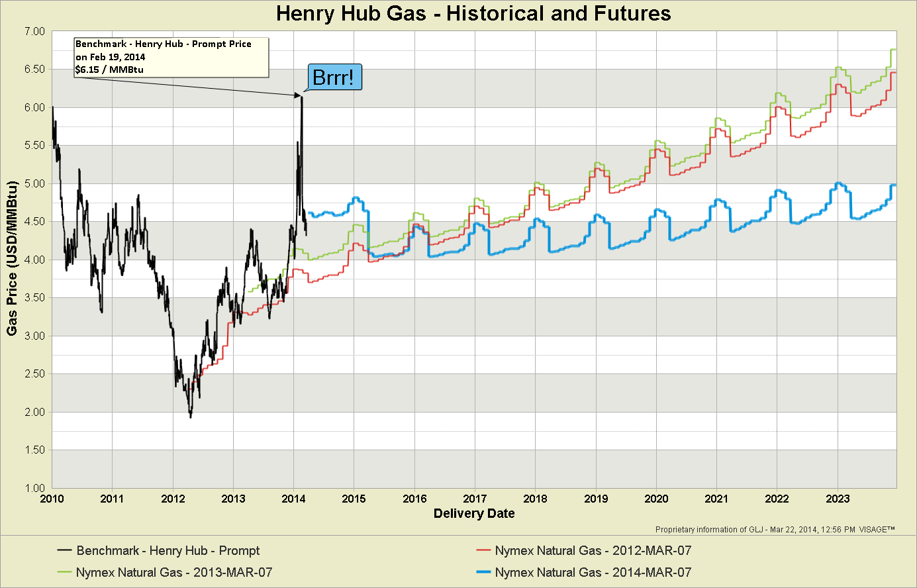The image size is (917, 588).
Task: Show the Nymex Natural Gas 2013-MAR-07 series
Action: [175, 572]
